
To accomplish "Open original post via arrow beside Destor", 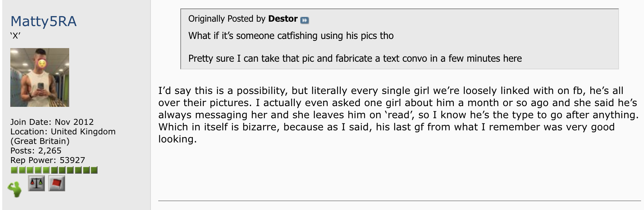I will (304, 20).
